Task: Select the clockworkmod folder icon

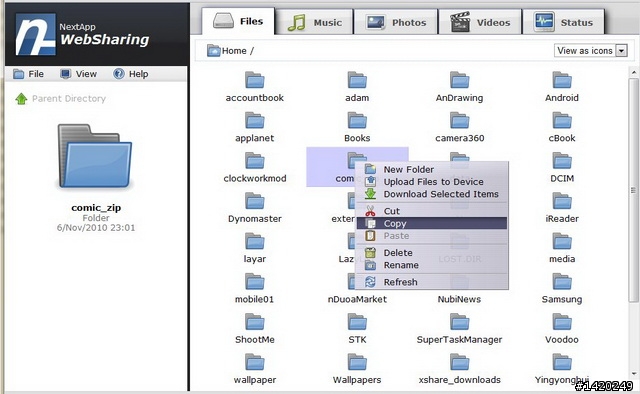Action: [255, 161]
